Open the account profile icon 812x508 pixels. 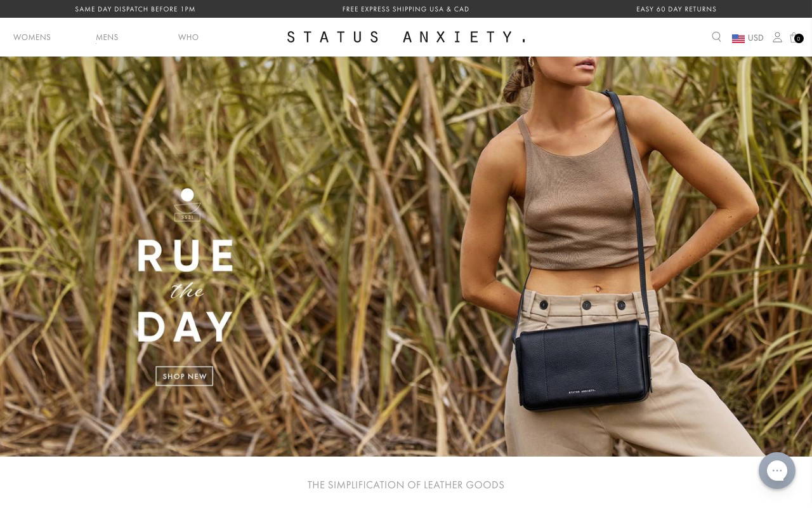tap(777, 37)
